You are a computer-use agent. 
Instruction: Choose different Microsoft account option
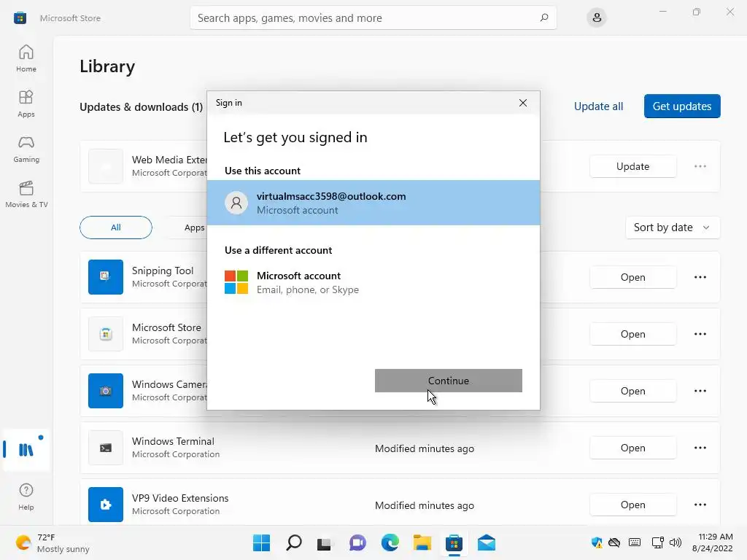tap(373, 282)
